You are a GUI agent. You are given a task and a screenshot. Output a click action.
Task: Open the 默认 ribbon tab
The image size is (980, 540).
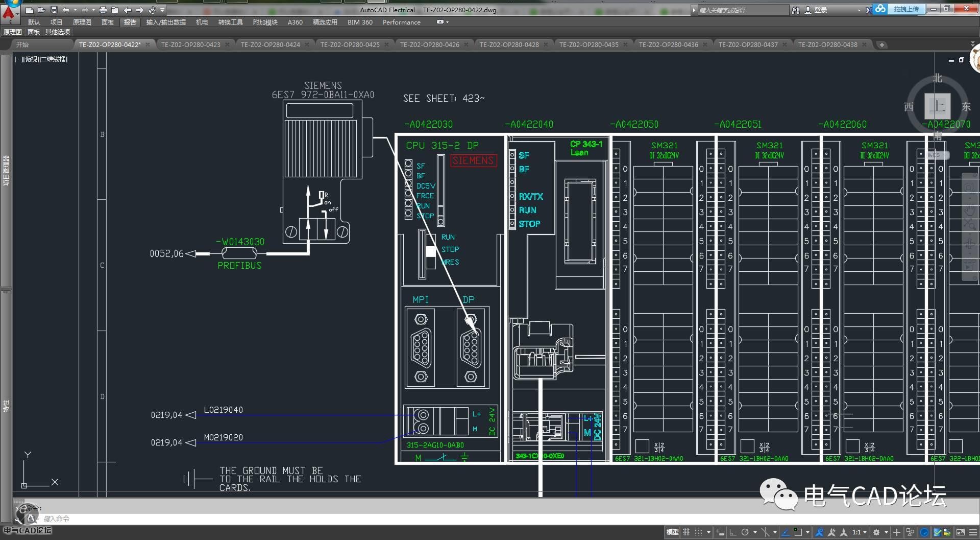pos(34,22)
